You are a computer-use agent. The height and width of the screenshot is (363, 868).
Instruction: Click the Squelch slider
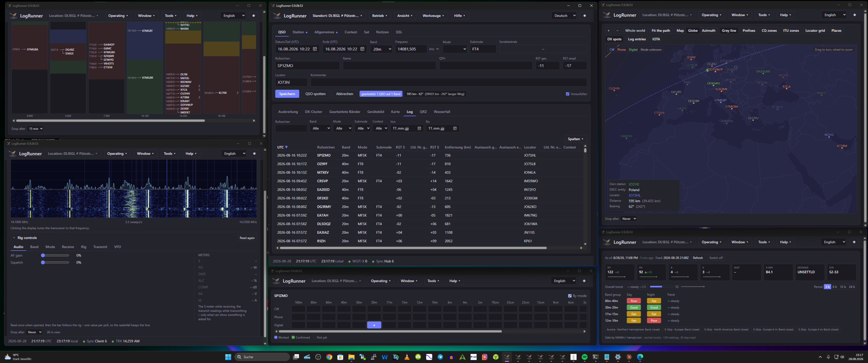tap(56, 262)
